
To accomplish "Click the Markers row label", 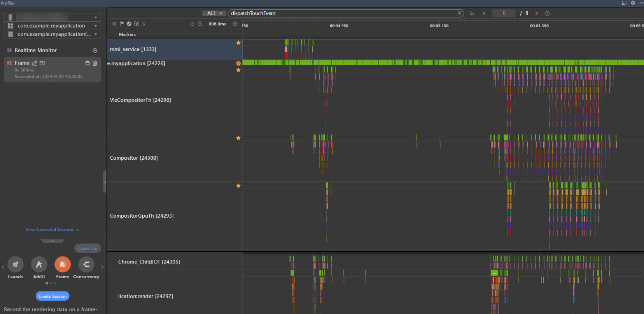I will tap(127, 35).
